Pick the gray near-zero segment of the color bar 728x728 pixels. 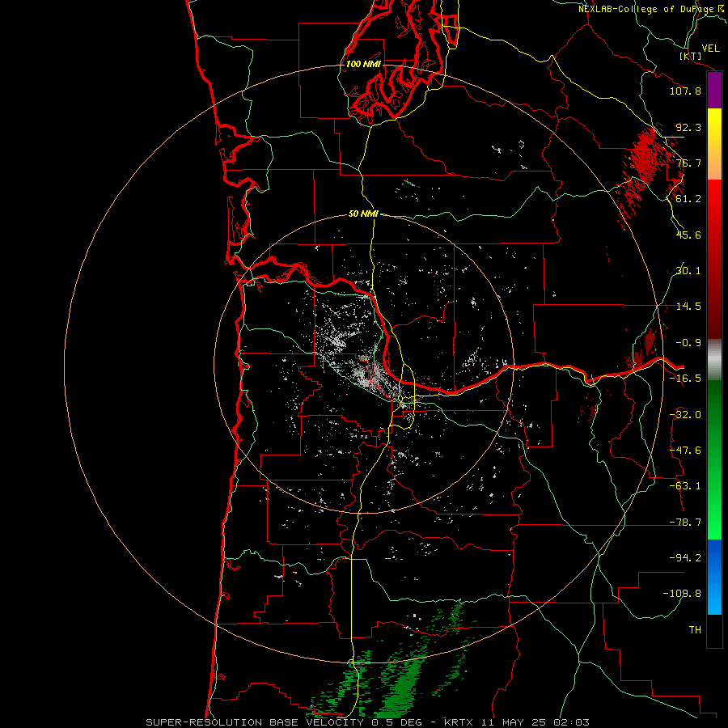714,359
